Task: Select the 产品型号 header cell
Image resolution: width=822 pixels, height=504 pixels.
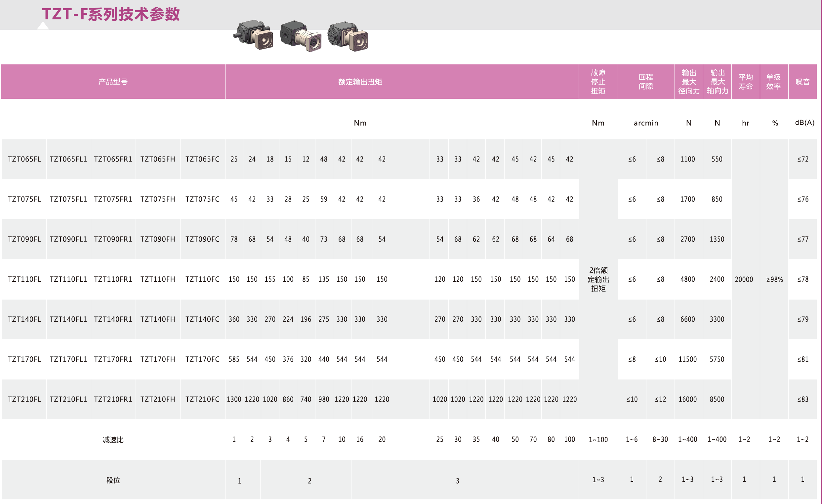Action: (113, 82)
